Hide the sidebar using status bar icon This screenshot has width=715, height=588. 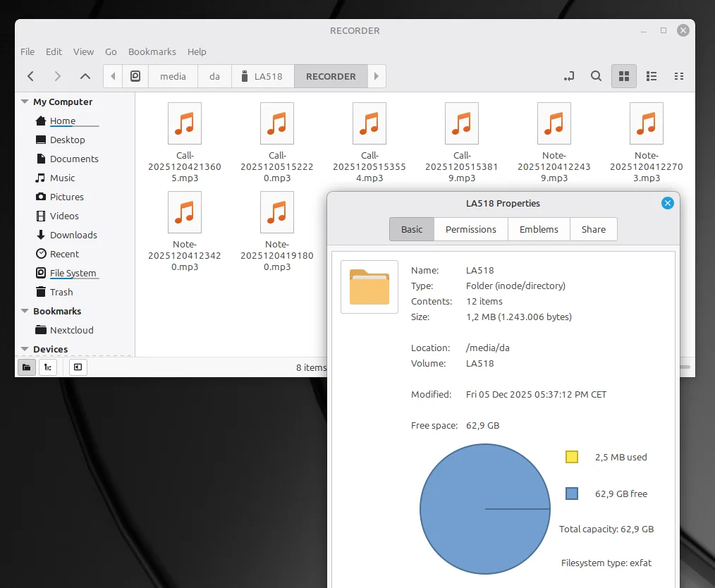pos(78,367)
